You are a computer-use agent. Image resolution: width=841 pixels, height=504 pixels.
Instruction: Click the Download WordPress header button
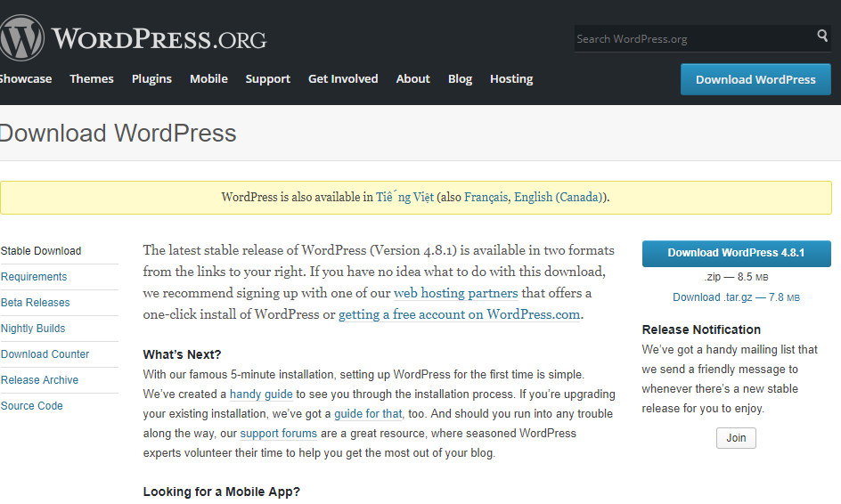click(755, 79)
